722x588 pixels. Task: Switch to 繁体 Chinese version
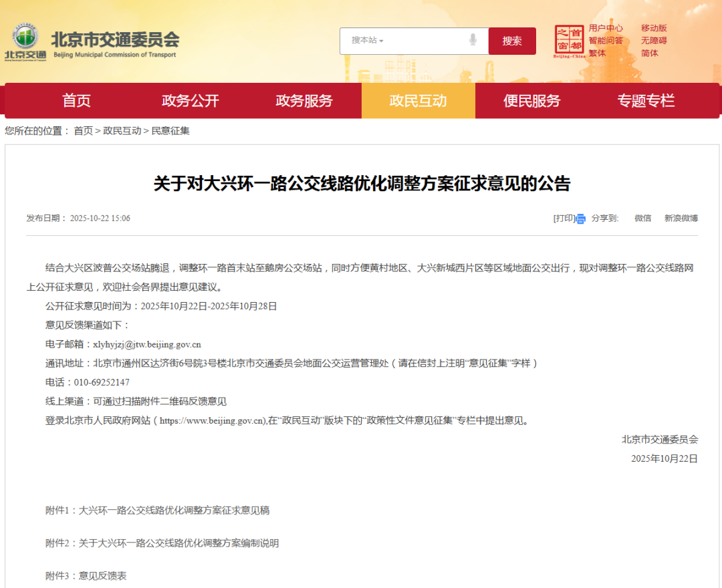(x=597, y=53)
